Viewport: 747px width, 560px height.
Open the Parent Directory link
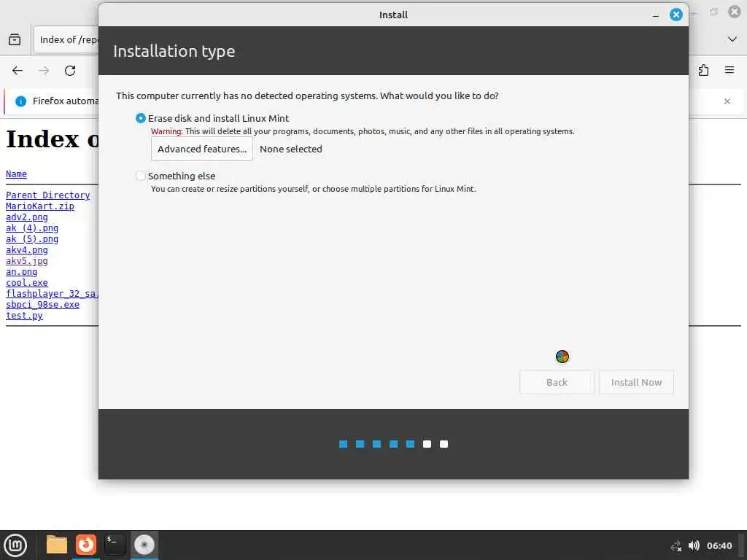pyautogui.click(x=47, y=195)
